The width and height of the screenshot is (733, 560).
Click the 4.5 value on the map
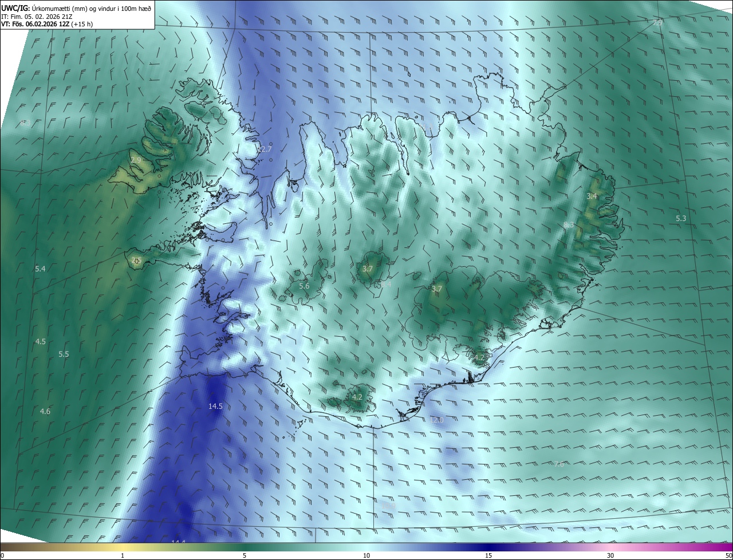[x=41, y=341]
